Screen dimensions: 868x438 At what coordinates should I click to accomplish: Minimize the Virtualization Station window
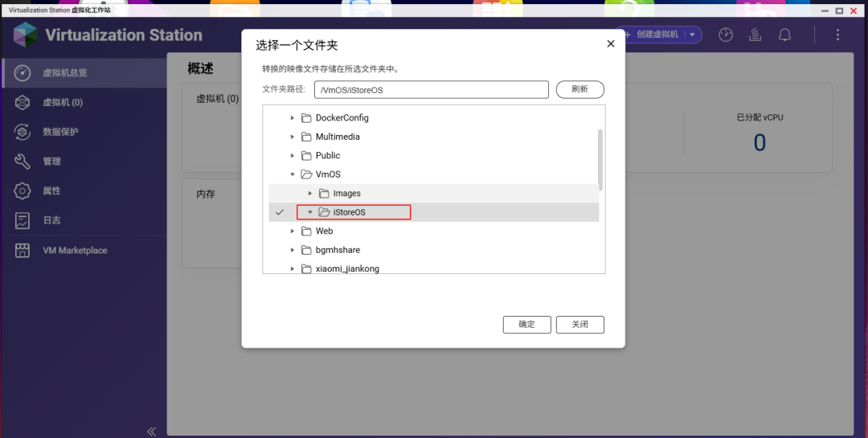click(825, 10)
